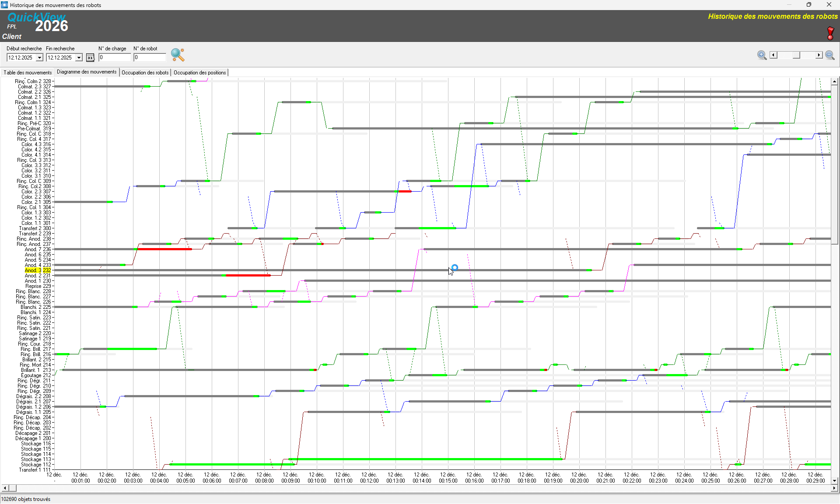Click the red exclamation alert icon
The height and width of the screenshot is (504, 840).
[x=830, y=33]
